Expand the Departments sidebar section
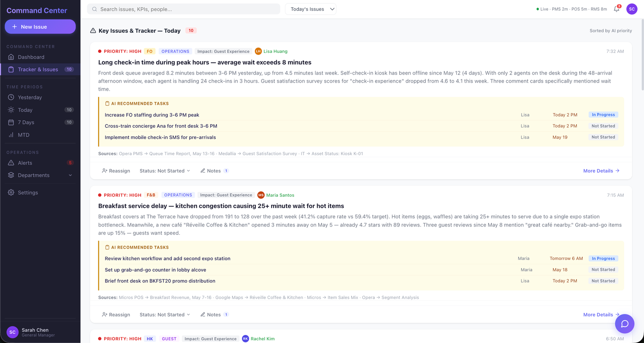This screenshot has height=343, width=644. [40, 175]
